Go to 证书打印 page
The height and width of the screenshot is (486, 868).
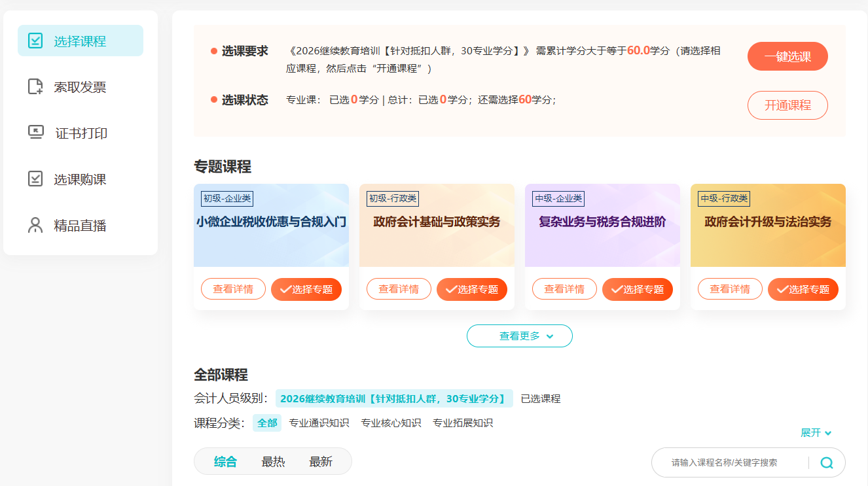click(x=81, y=133)
